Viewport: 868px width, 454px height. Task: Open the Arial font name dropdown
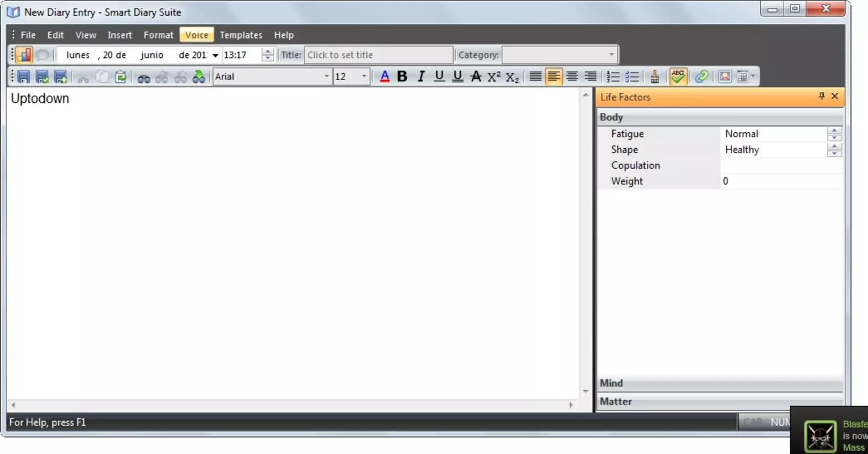pyautogui.click(x=326, y=77)
